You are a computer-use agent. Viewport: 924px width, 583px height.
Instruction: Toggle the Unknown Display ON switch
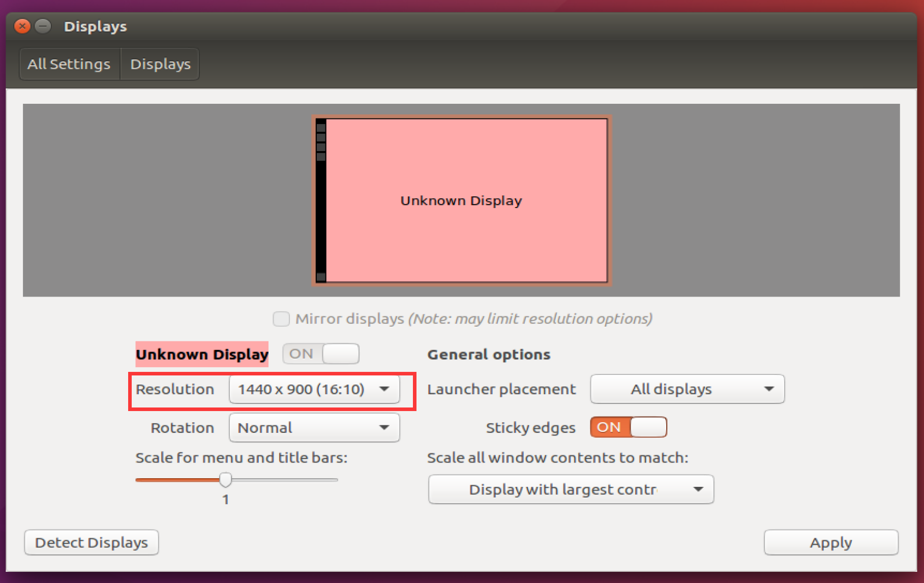(321, 354)
